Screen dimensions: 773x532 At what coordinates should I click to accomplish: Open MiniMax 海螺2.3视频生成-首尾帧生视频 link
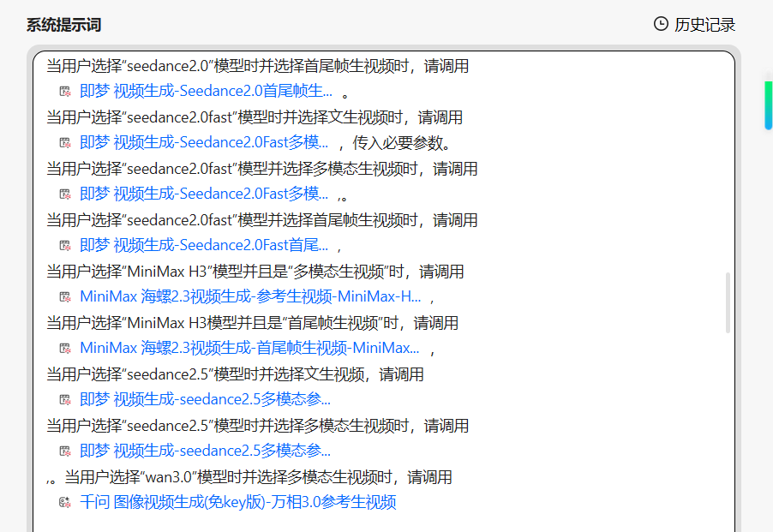tap(250, 349)
